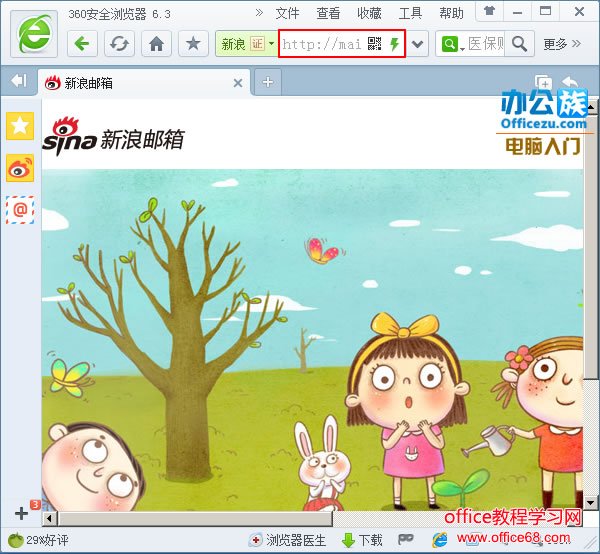Screen dimensions: 600x554
Task: Expand hidden menus with the double chevron
Action: (259, 13)
